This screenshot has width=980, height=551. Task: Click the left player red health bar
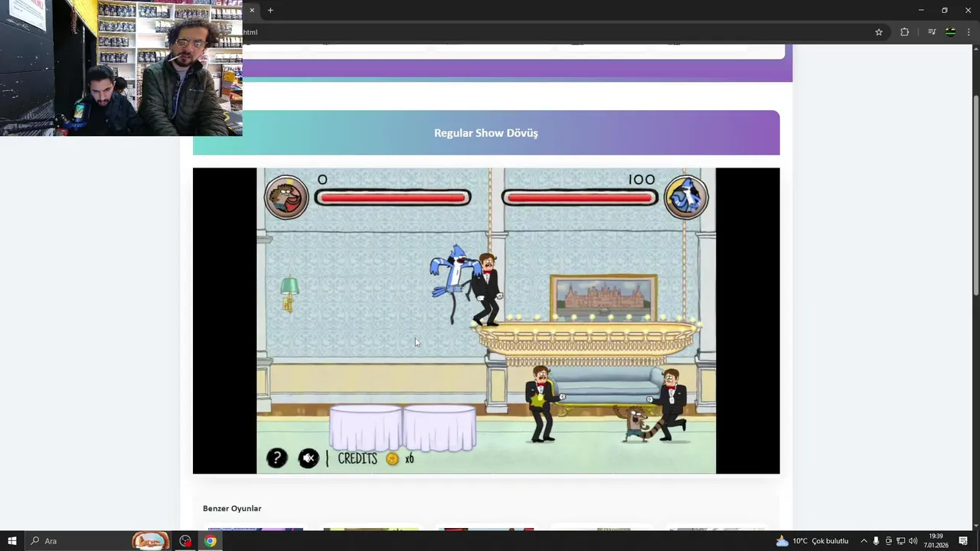[392, 197]
